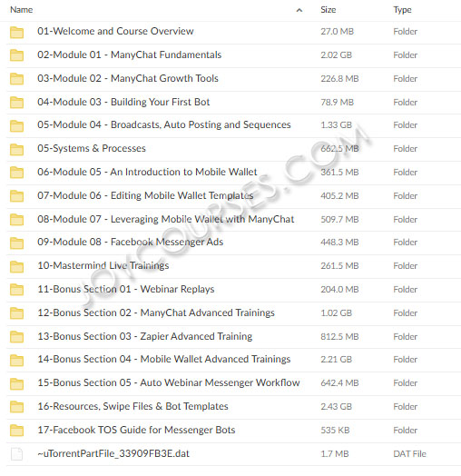Open '08-Module 07 - Leveraging Mobile Wallet with ManyChat'
461x476 pixels.
click(166, 219)
